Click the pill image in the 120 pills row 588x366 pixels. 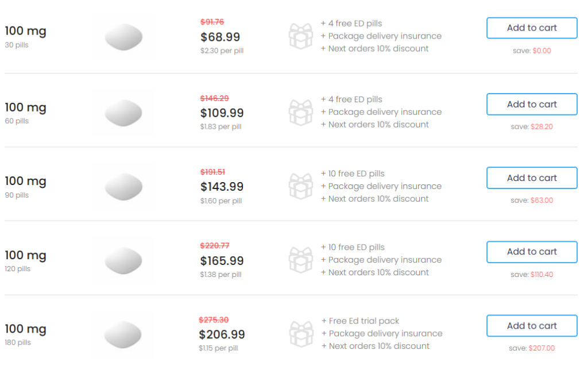click(123, 260)
